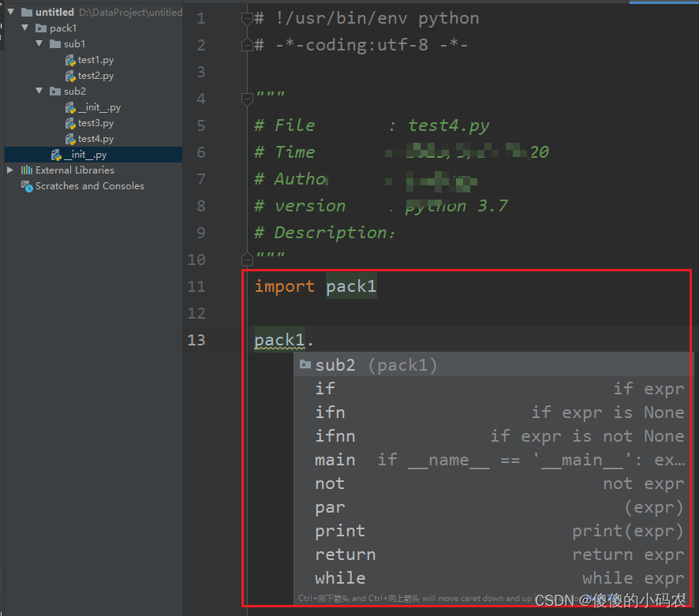Click the sub2 package icon in the completion popup
699x616 pixels.
305,364
